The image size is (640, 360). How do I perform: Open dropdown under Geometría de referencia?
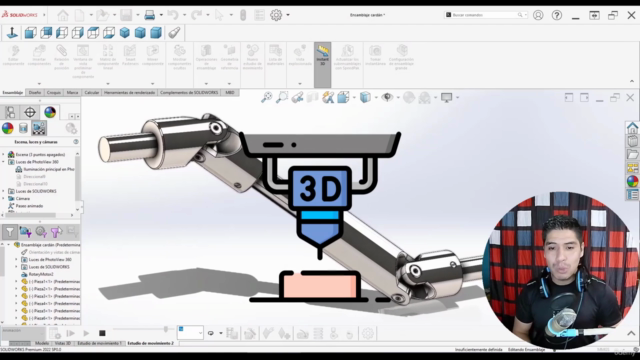(x=229, y=84)
